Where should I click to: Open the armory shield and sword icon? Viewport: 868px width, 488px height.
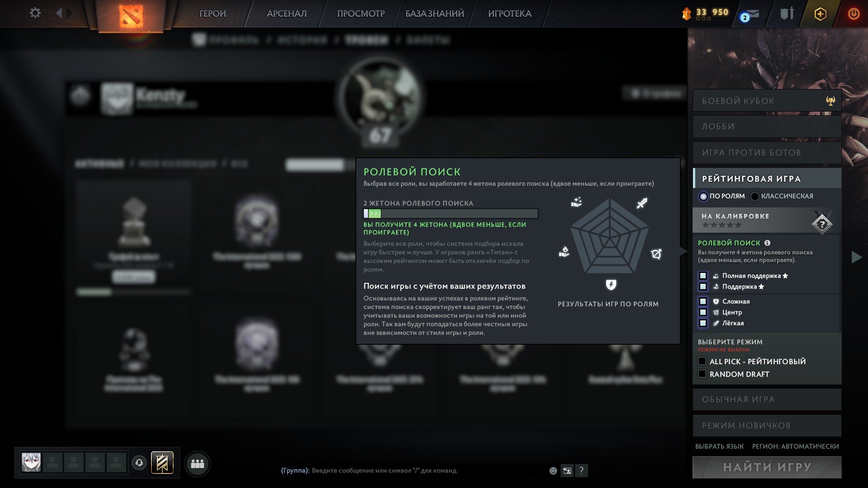coord(787,14)
